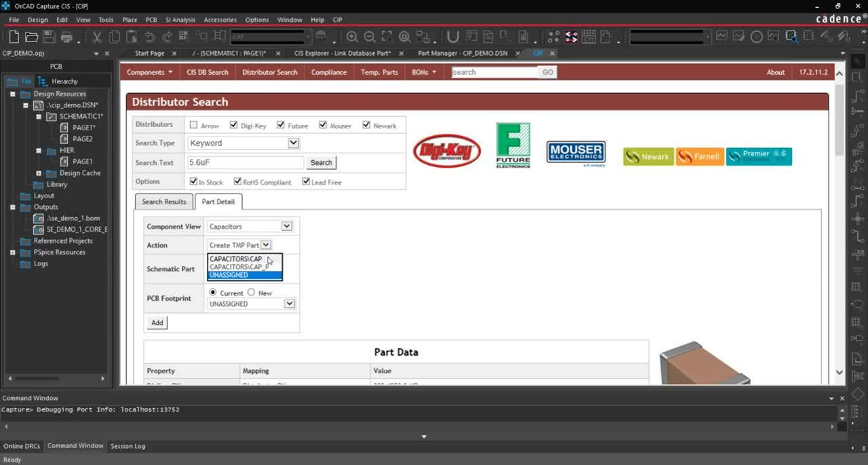Click the Save document toolbar icon
868x465 pixels.
point(47,37)
